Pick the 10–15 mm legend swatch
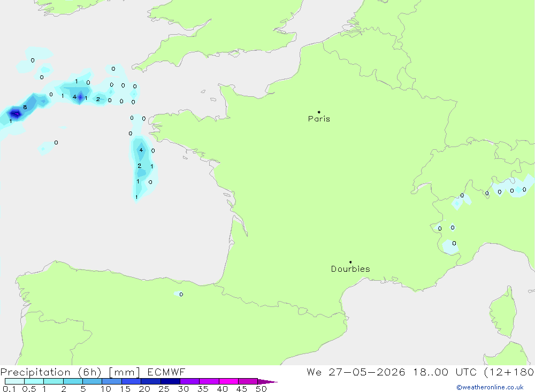The image size is (535, 392). click(112, 381)
